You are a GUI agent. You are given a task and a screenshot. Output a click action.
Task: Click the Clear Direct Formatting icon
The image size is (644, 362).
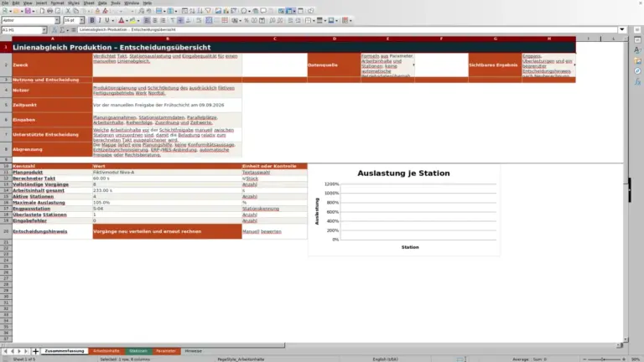coord(105,11)
